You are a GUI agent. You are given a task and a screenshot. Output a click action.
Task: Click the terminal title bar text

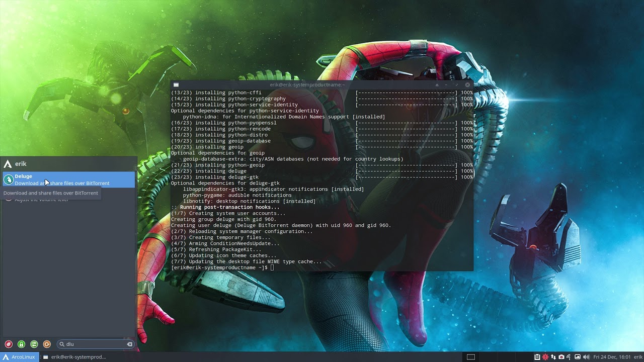click(307, 85)
